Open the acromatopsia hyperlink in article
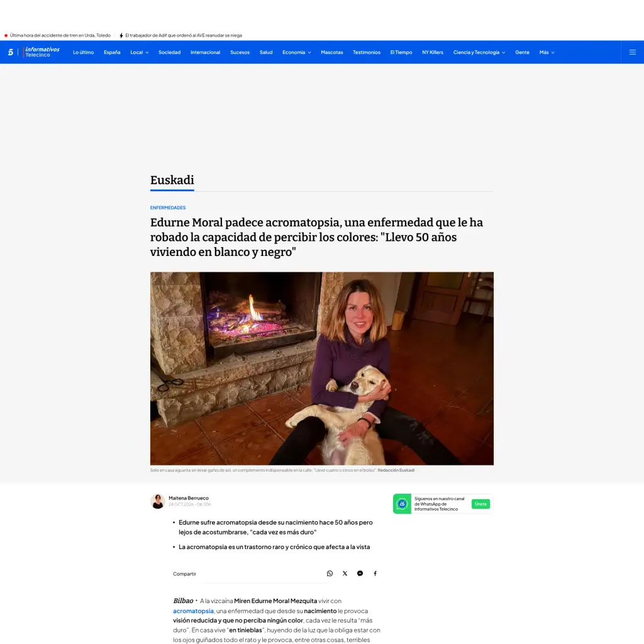 pos(193,611)
